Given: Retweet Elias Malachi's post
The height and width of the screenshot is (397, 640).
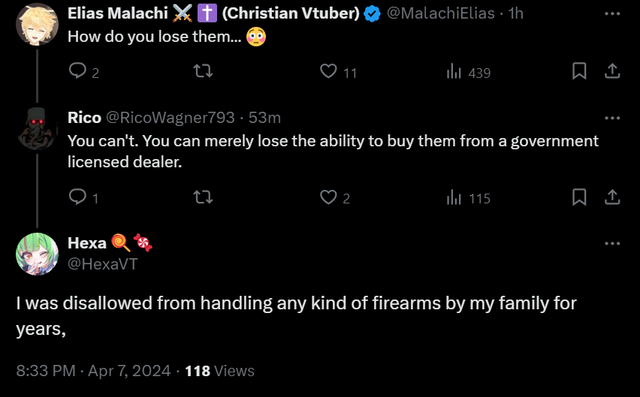Looking at the screenshot, I should coord(203,71).
